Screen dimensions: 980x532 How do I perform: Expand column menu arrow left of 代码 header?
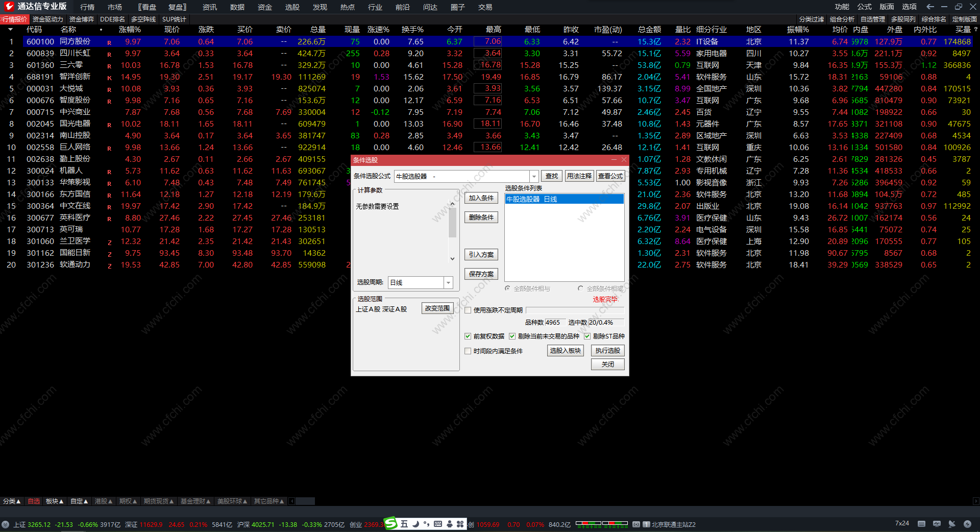(10, 30)
